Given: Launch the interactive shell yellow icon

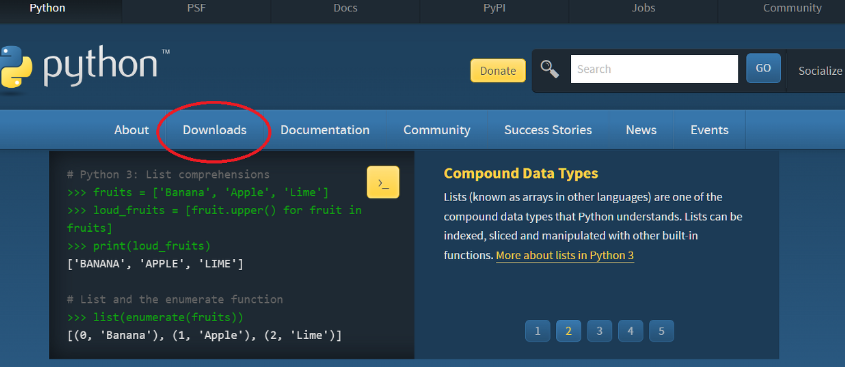Looking at the screenshot, I should 383,182.
